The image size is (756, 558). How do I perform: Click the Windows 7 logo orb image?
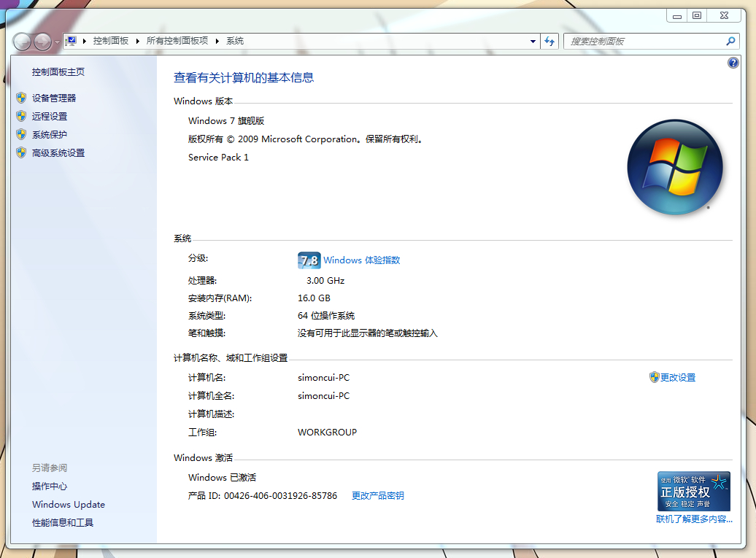tap(675, 167)
